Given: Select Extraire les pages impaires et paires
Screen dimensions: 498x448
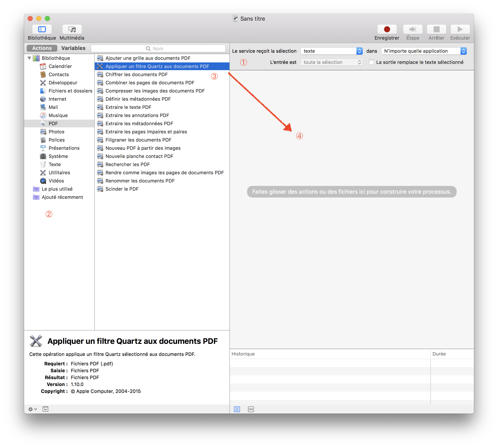Looking at the screenshot, I should pos(162,132).
